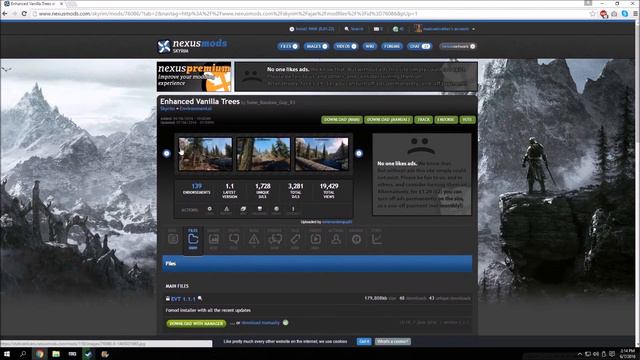Open the uploader profile link
Image resolution: width=640 pixels, height=360 pixels.
pos(337,222)
